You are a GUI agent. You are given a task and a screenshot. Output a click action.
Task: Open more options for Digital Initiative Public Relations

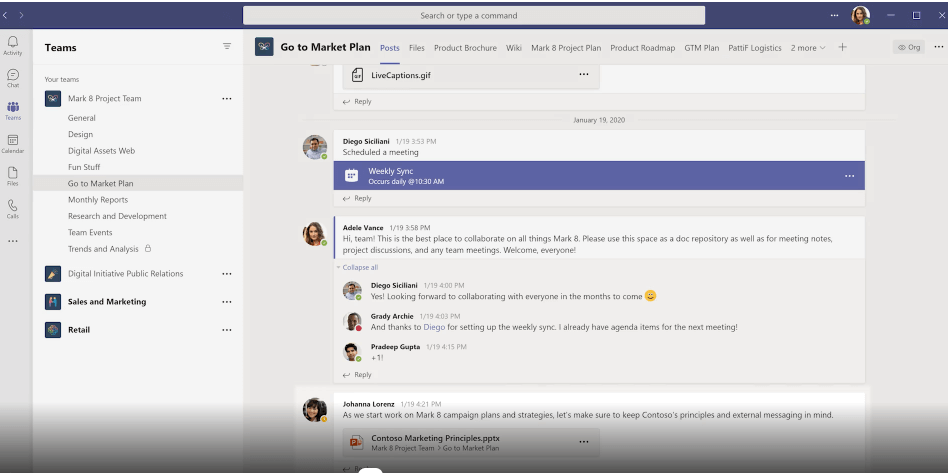pos(227,273)
